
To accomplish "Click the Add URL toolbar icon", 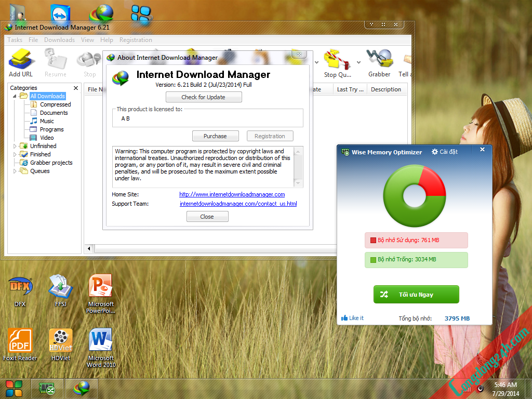I will 21,63.
